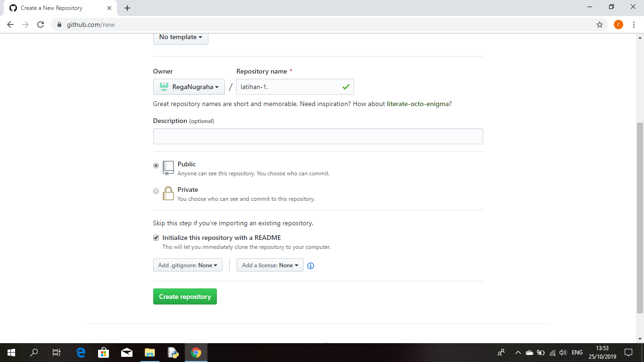644x362 pixels.
Task: Open Mail app from taskbar
Action: (126, 353)
